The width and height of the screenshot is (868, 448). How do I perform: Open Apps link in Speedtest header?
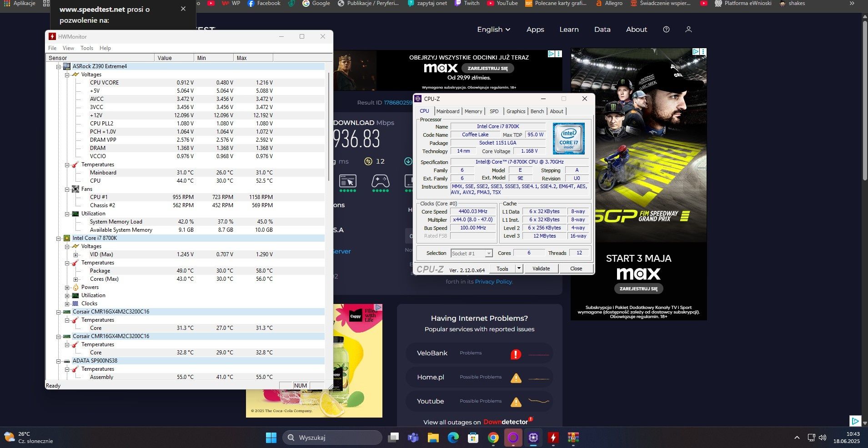535,30
